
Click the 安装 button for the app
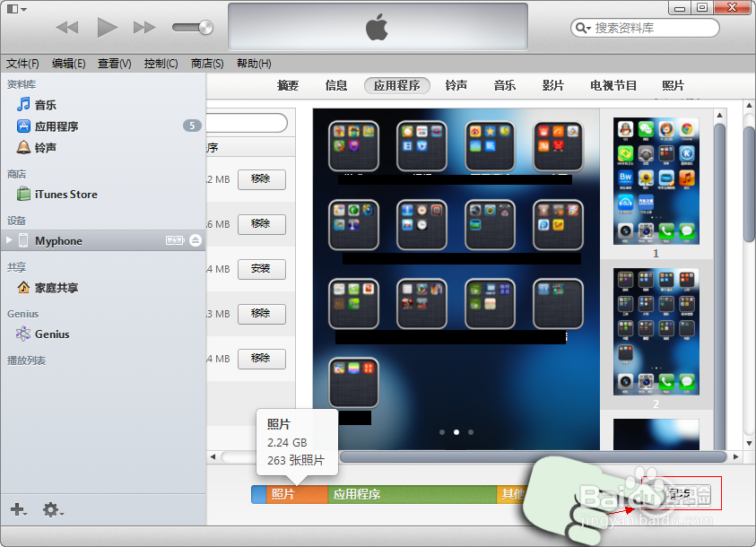click(261, 269)
